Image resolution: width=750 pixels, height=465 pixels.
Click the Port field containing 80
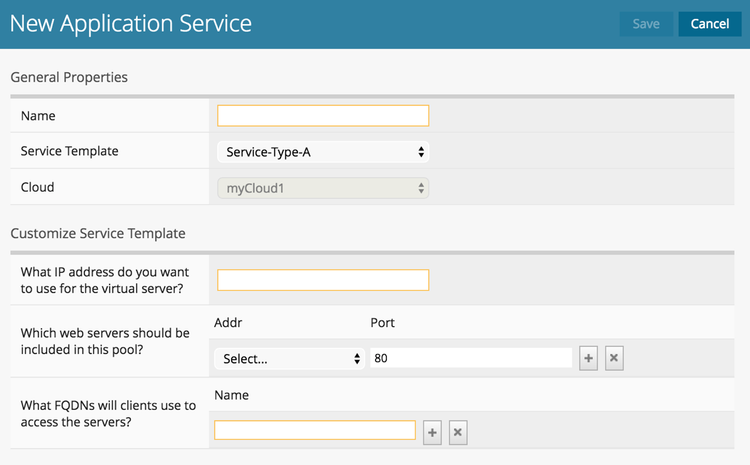click(470, 359)
